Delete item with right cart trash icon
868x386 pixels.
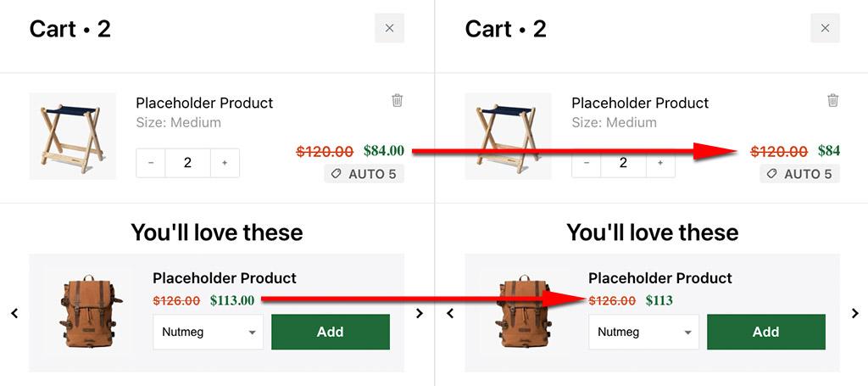pos(833,100)
